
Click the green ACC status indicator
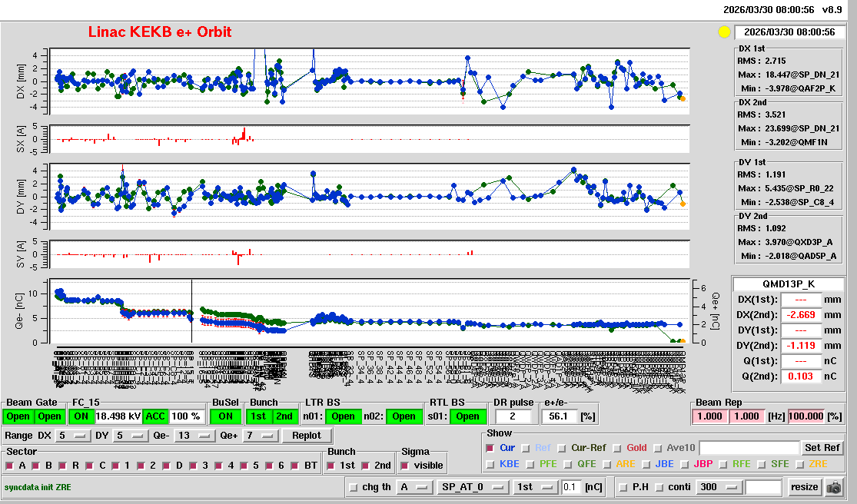(155, 416)
